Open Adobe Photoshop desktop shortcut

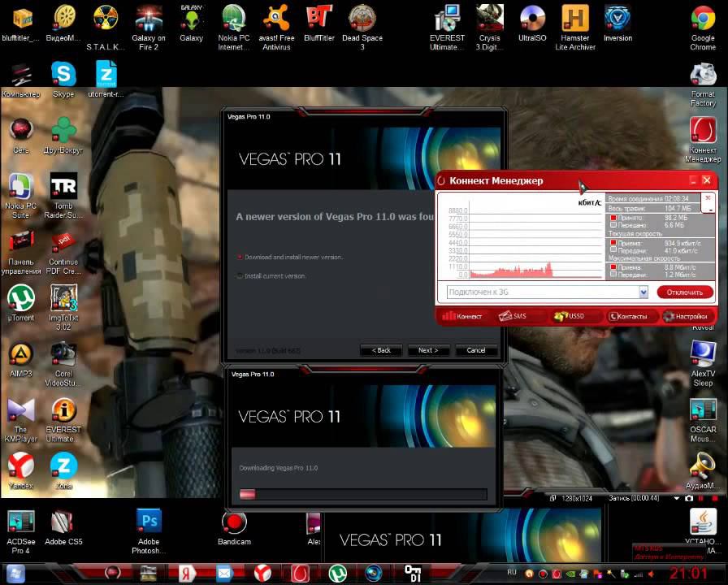click(149, 531)
